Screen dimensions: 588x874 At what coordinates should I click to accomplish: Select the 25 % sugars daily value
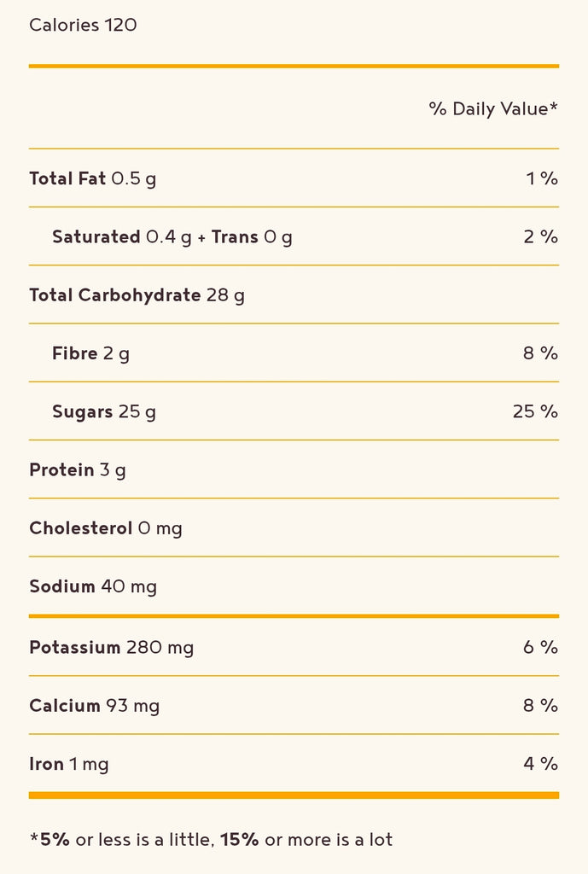pyautogui.click(x=535, y=412)
